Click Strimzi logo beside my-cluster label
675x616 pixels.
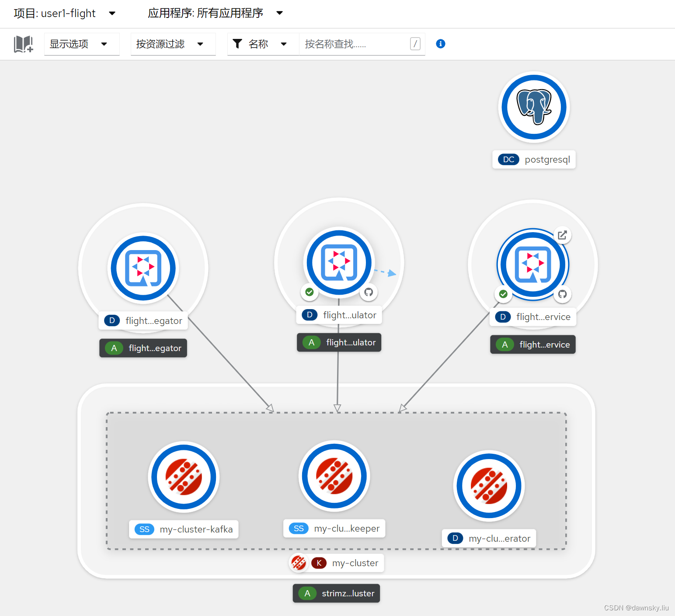pyautogui.click(x=299, y=563)
